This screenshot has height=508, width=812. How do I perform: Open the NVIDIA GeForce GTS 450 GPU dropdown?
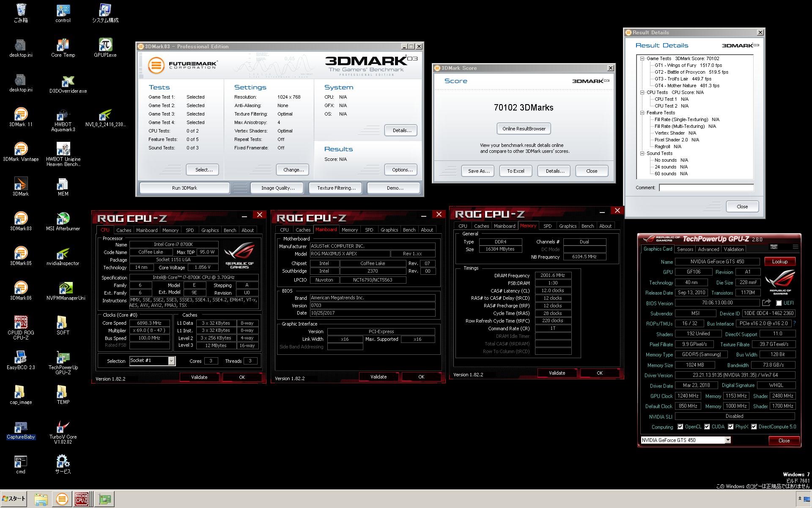pyautogui.click(x=728, y=440)
